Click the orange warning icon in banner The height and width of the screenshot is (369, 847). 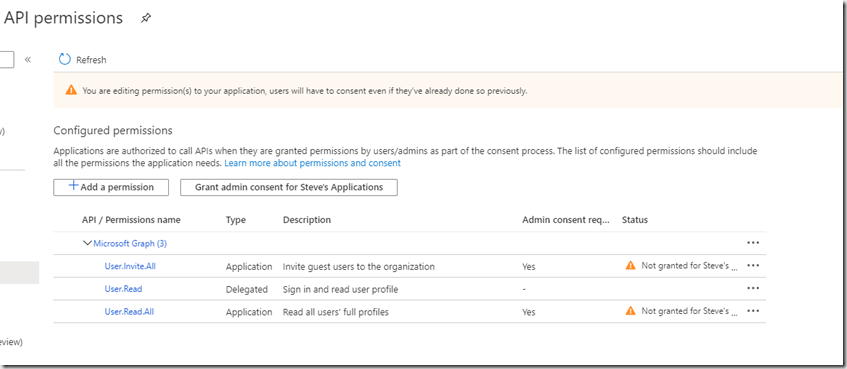pyautogui.click(x=71, y=90)
